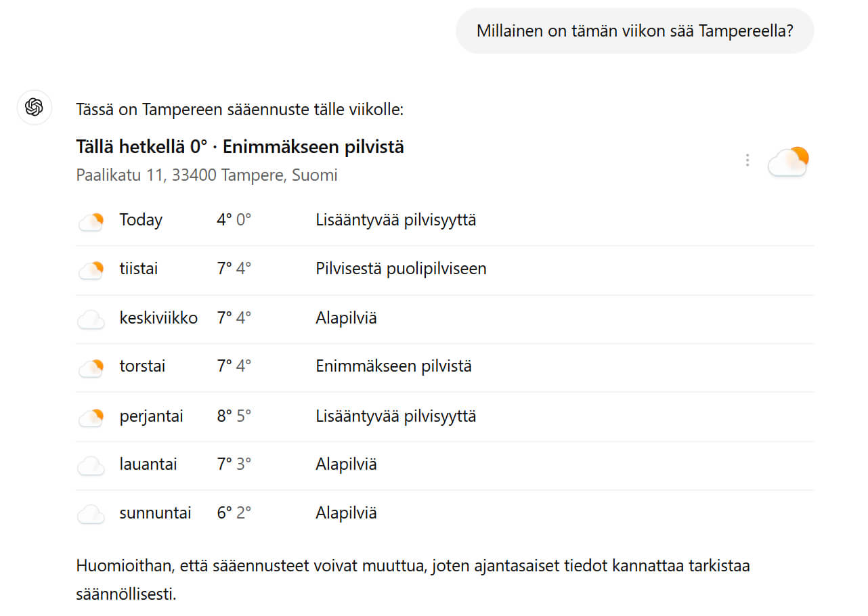The image size is (868, 616).
Task: Select the Today forecast row label
Action: click(x=141, y=220)
